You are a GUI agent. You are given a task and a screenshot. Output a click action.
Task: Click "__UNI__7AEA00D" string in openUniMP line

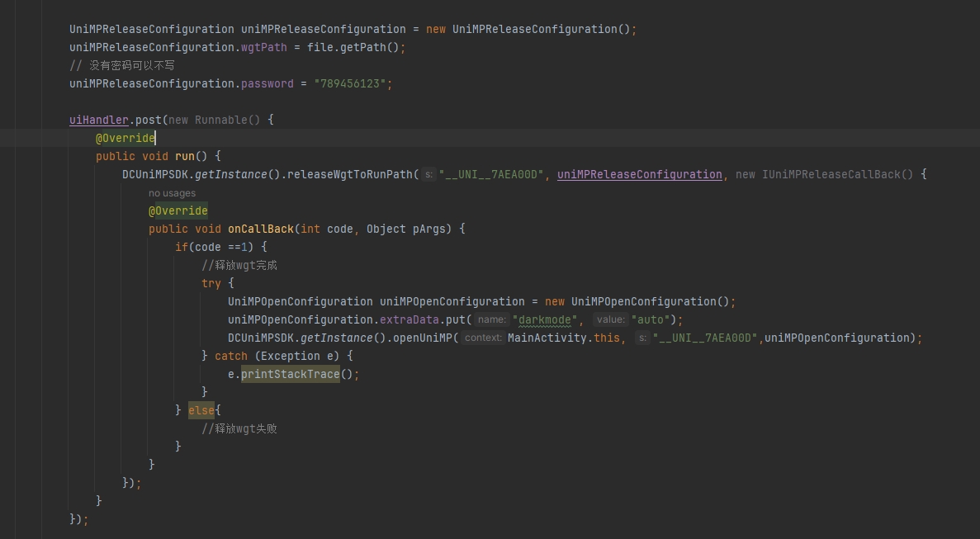coord(706,338)
